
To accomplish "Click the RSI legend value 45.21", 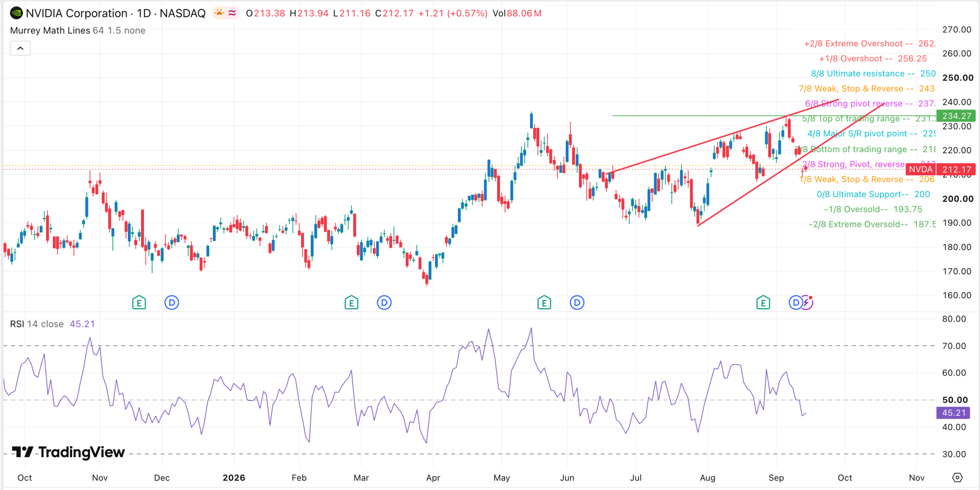I will click(x=82, y=324).
